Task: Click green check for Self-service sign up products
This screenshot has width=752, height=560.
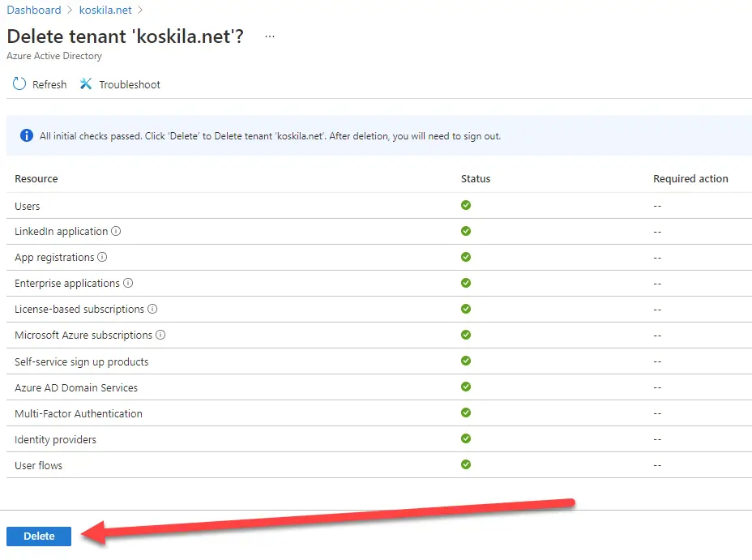Action: [x=466, y=361]
